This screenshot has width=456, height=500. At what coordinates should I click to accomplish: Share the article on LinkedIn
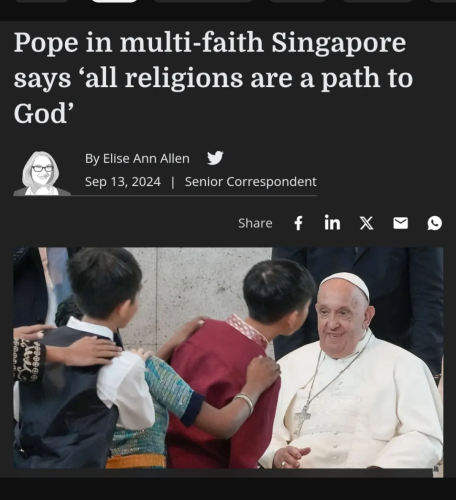(332, 222)
